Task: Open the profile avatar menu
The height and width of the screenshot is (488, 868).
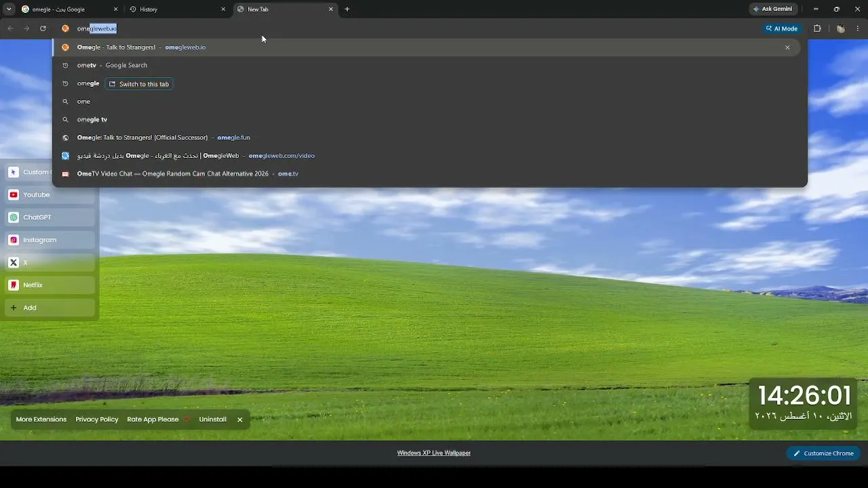Action: (x=841, y=28)
